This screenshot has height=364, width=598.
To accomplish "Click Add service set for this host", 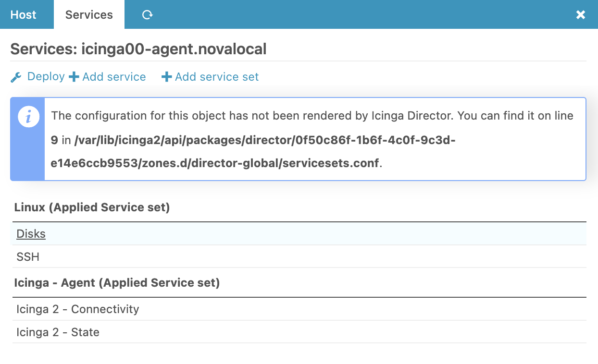I will click(x=215, y=76).
